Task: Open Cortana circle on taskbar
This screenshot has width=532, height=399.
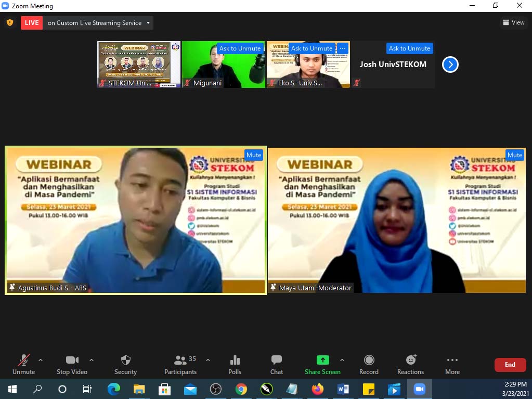Action: [62, 389]
